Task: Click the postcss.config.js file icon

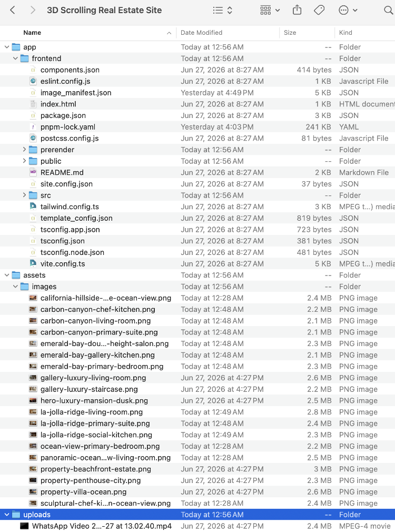Action: (33, 138)
